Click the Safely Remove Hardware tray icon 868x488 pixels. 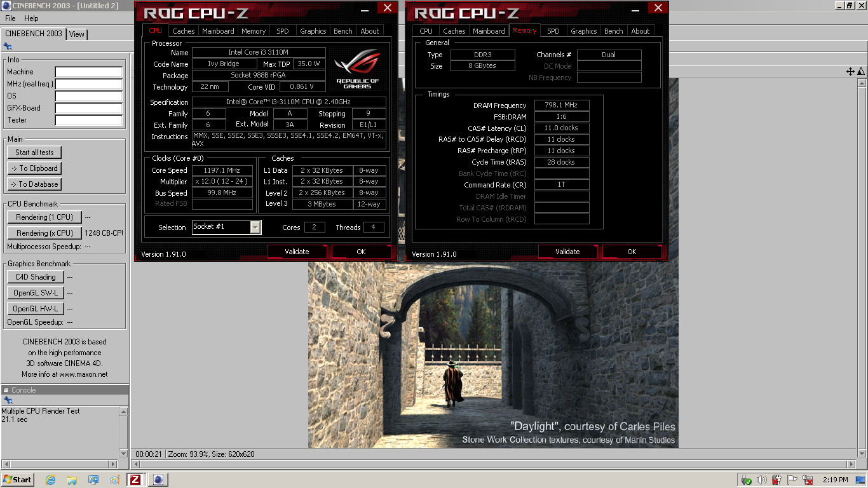pos(747,480)
